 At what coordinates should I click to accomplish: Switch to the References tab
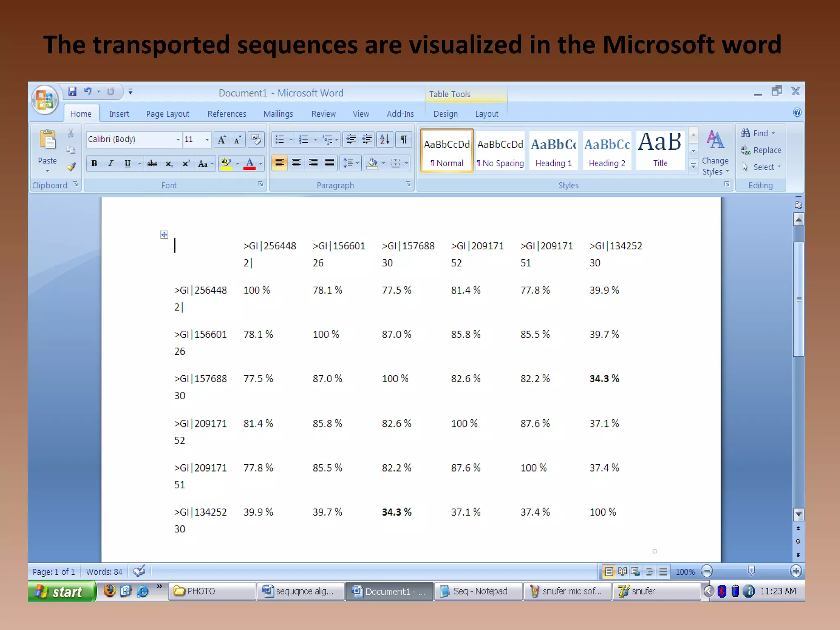click(227, 114)
